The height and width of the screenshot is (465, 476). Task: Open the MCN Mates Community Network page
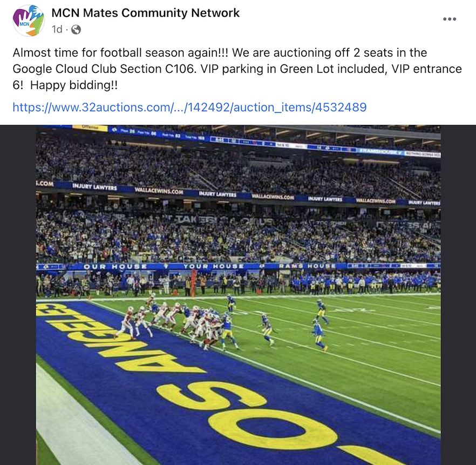[145, 13]
